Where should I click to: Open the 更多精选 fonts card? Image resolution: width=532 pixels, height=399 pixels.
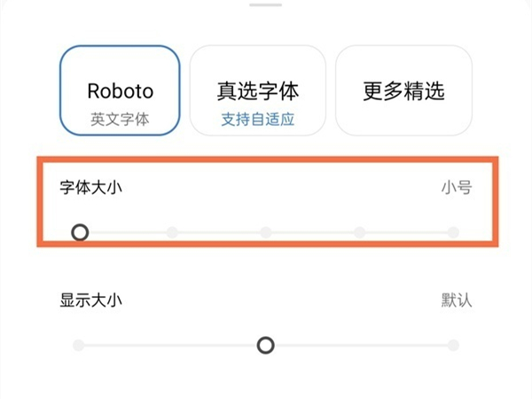click(403, 90)
